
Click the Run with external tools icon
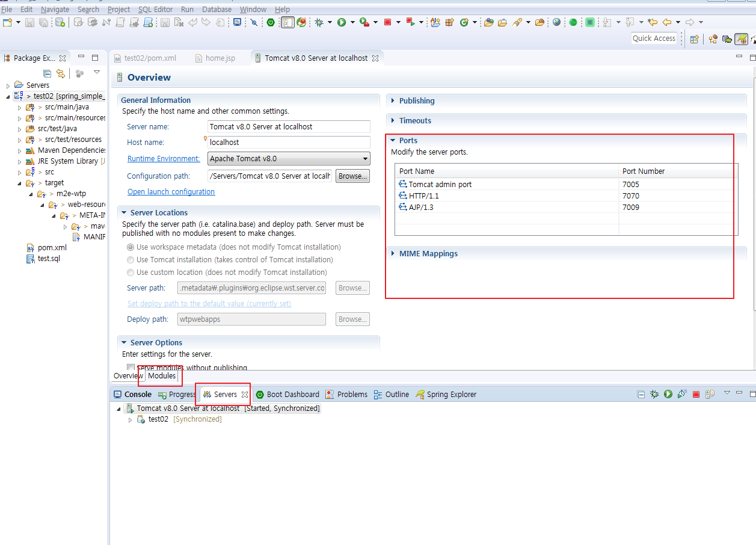(x=364, y=22)
